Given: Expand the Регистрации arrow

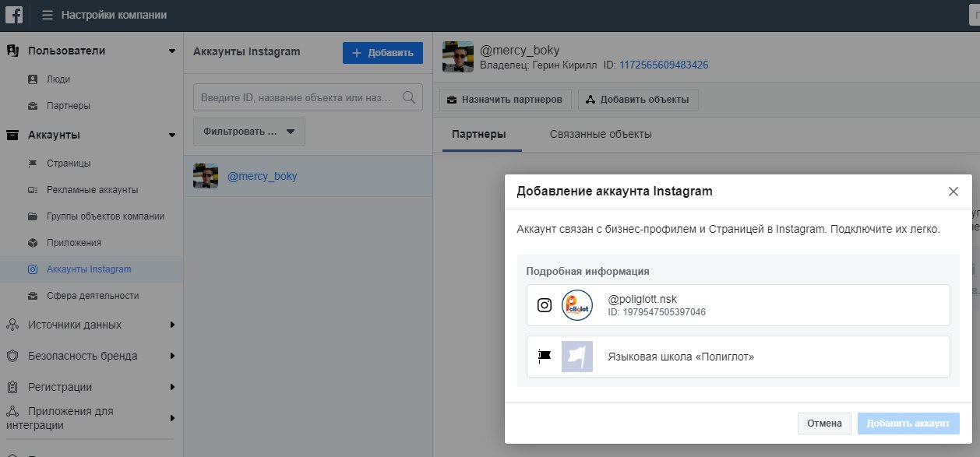Looking at the screenshot, I should (x=172, y=387).
